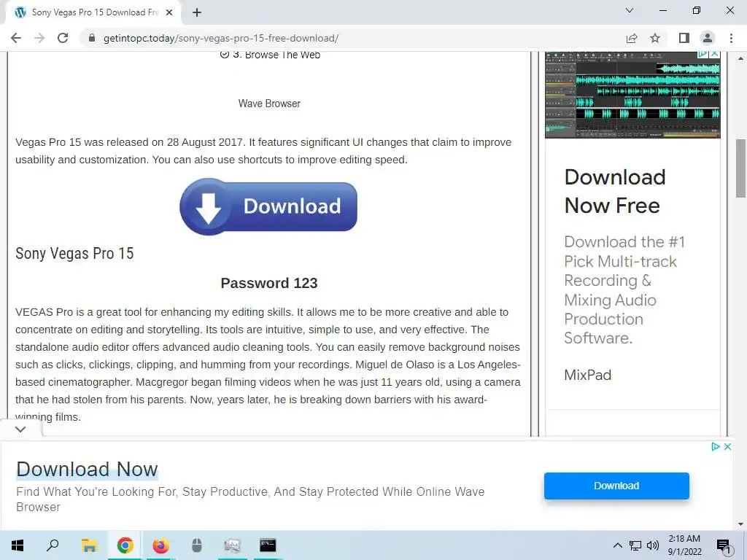Open AdChoices icon on sidebar ad

(x=703, y=54)
